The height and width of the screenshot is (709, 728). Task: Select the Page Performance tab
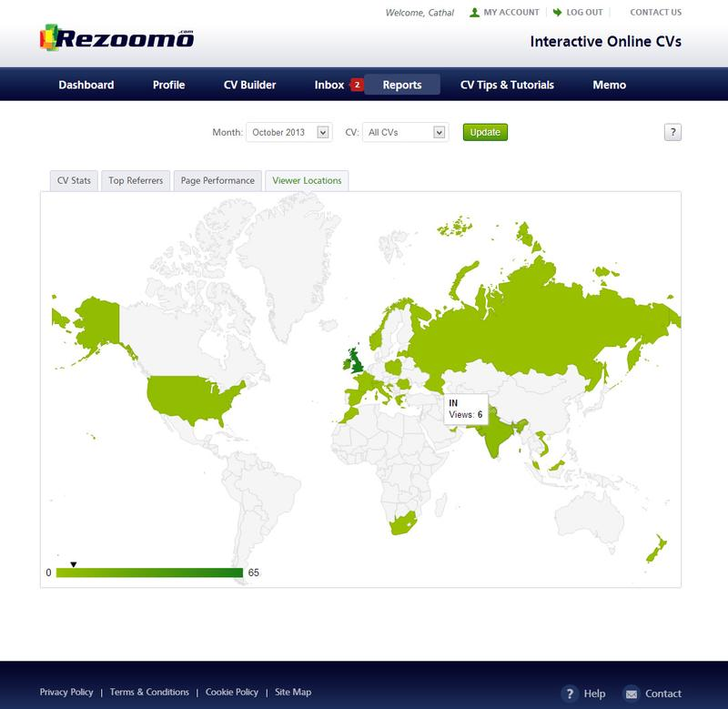click(x=217, y=180)
